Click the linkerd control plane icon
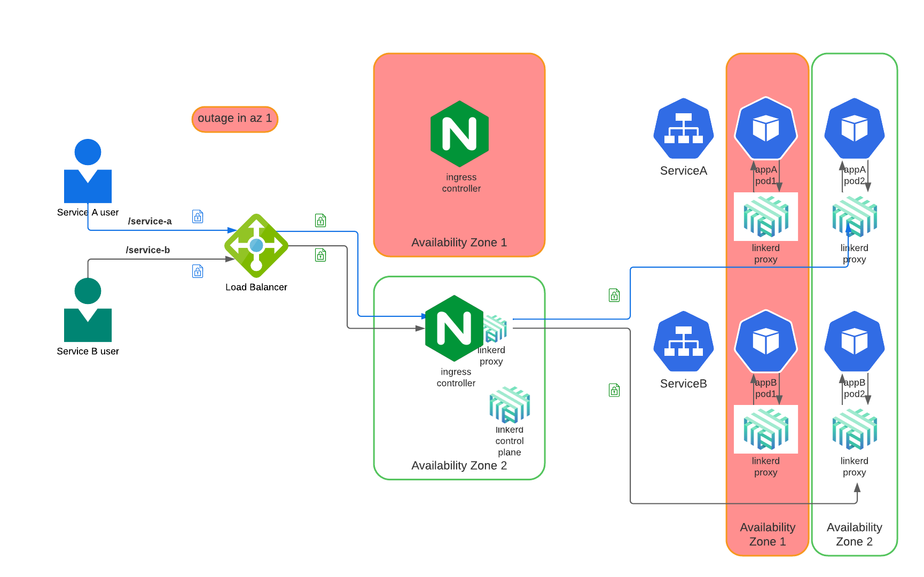Viewport: 924px width, 577px height. (510, 404)
